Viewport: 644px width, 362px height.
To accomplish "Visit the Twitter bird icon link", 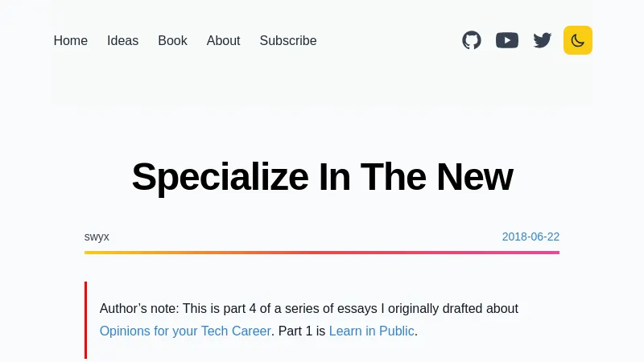I will (x=543, y=40).
